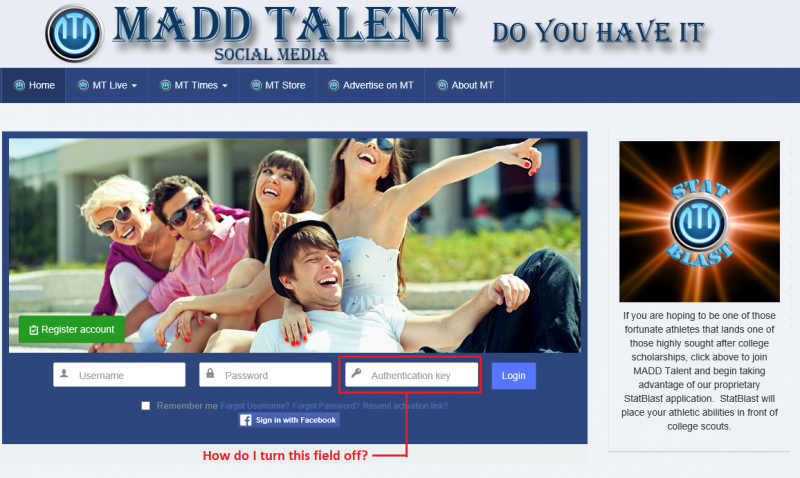Viewport: 800px width, 478px height.
Task: Click the MT icon beside Home
Action: tap(19, 85)
